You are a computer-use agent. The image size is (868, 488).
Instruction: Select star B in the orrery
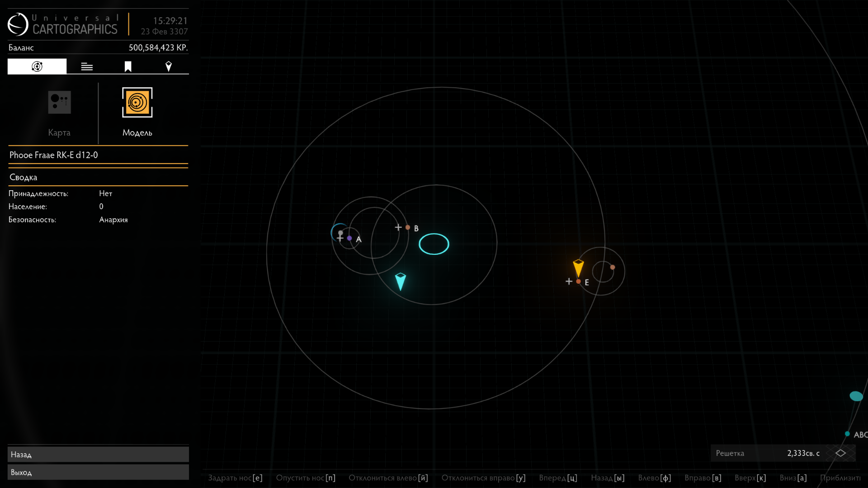(408, 228)
